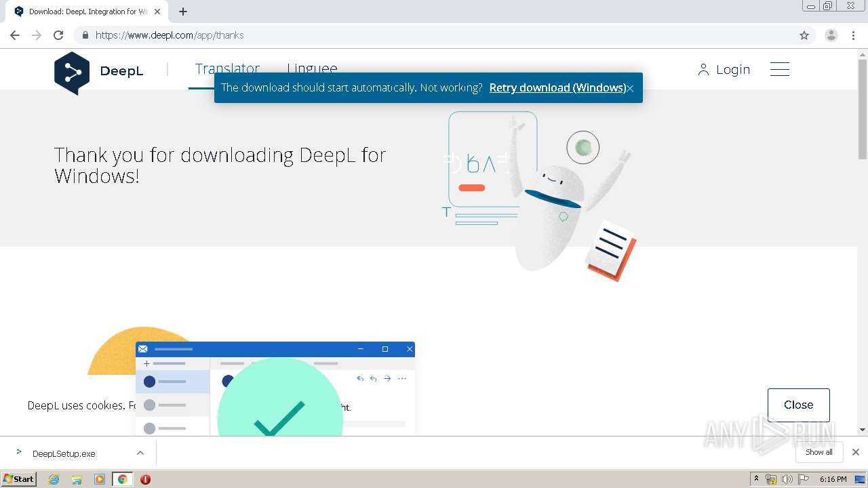Reload the current page
868x488 pixels.
(x=58, y=35)
